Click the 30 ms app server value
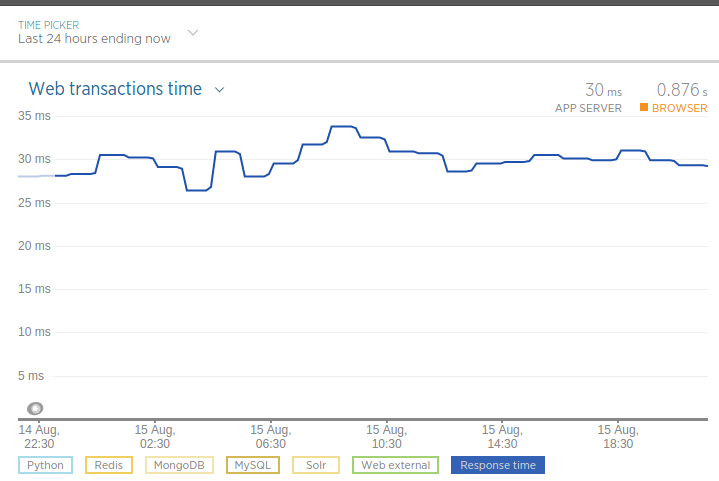The image size is (719, 481). pos(603,90)
